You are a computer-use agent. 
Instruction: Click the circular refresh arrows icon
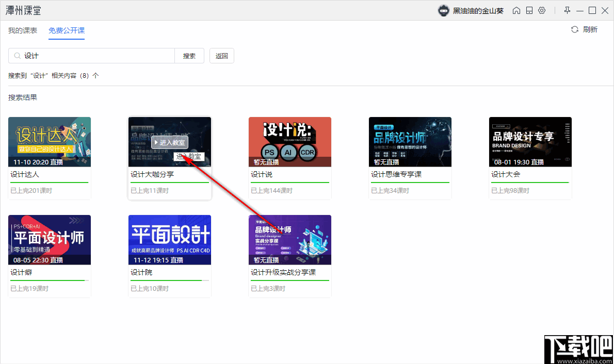(574, 29)
